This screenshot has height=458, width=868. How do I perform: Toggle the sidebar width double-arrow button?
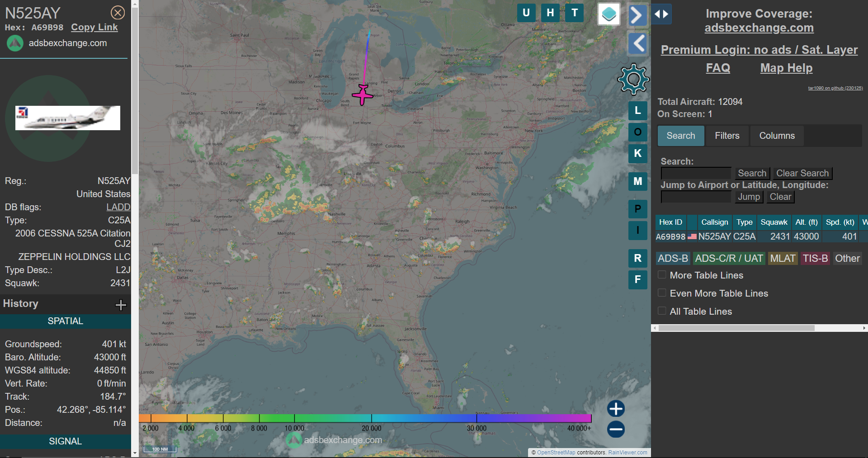coord(661,14)
